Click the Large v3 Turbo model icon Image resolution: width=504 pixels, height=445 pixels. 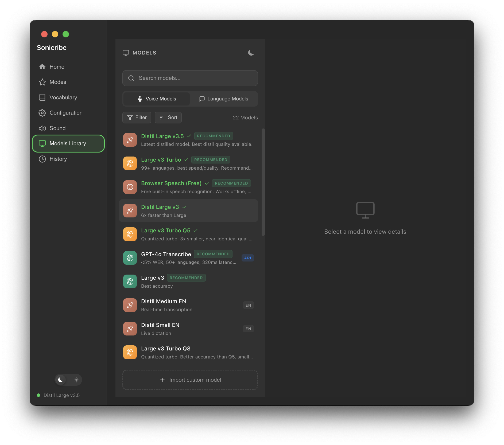pos(130,163)
